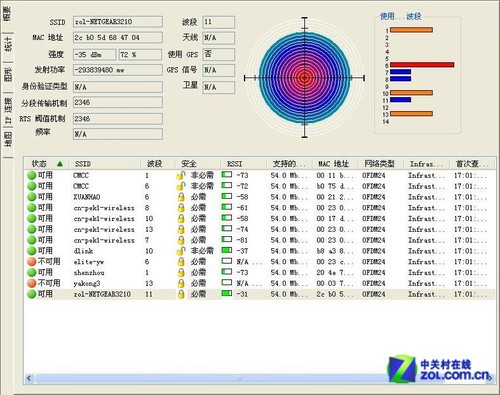The width and height of the screenshot is (500, 395).
Task: Click the horizontal scrollbar left arrow
Action: pyautogui.click(x=29, y=378)
